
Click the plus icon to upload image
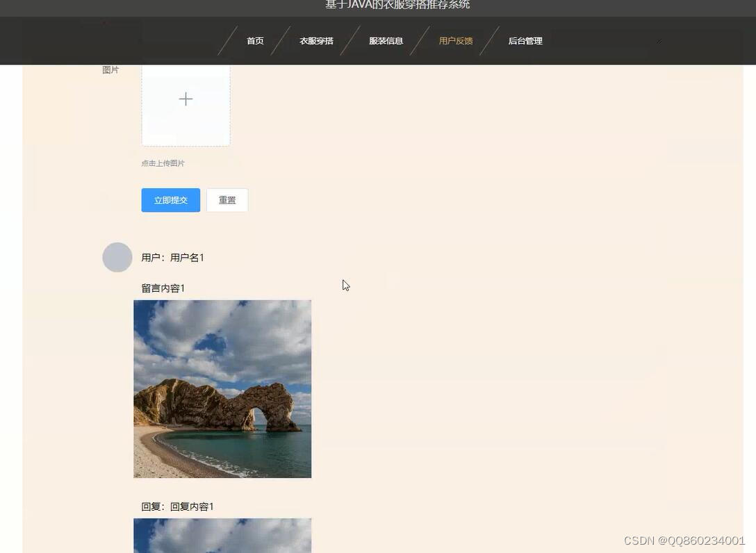[186, 99]
